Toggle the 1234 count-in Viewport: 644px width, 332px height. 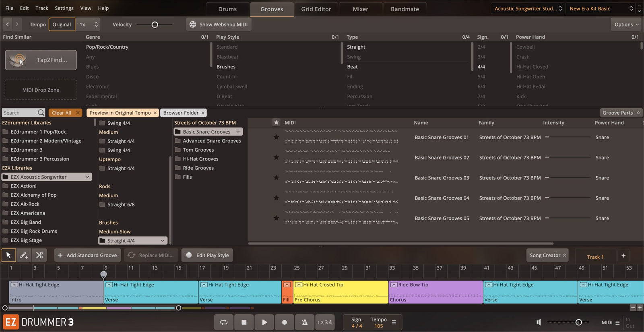[x=325, y=322]
